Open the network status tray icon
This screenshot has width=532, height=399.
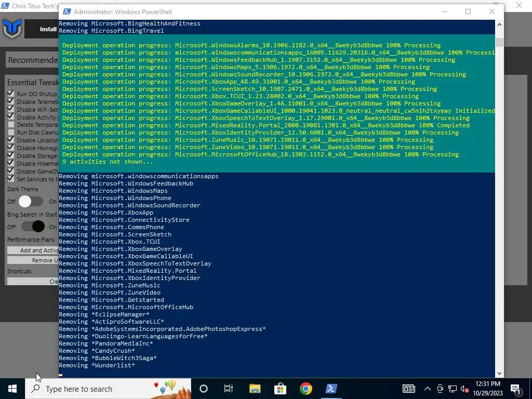pyautogui.click(x=453, y=389)
